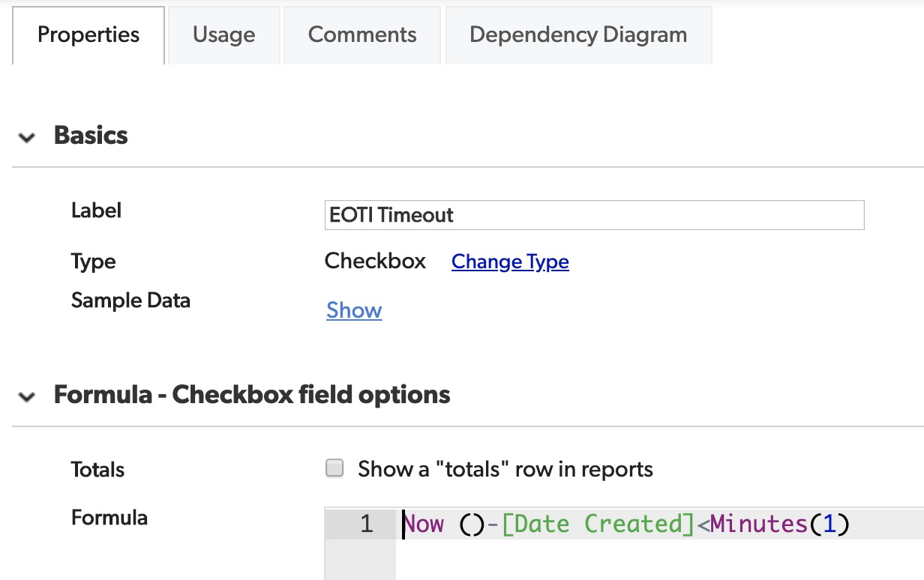Viewport: 924px width, 580px height.
Task: Switch to the Properties tab
Action: (x=88, y=35)
